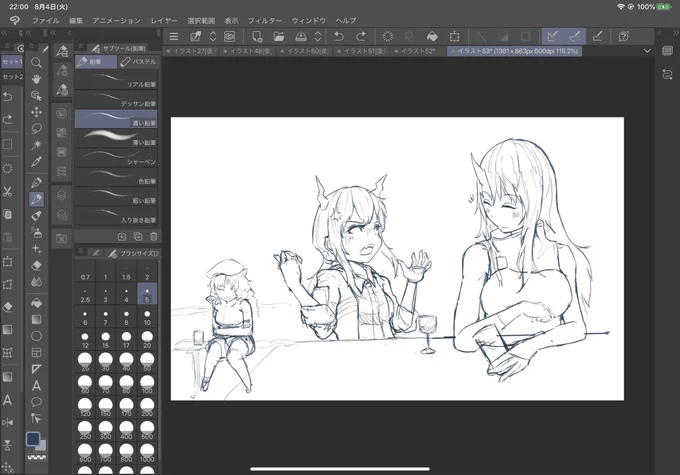Select the Eraser tool in tool palette
This screenshot has width=680, height=475.
pos(36,265)
